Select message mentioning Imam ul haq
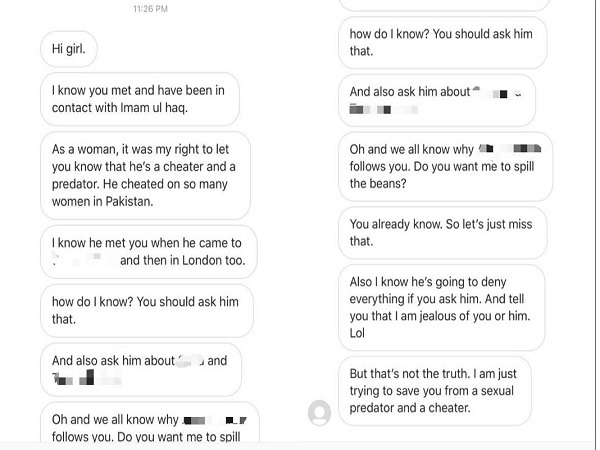600x450 pixels. (140, 99)
